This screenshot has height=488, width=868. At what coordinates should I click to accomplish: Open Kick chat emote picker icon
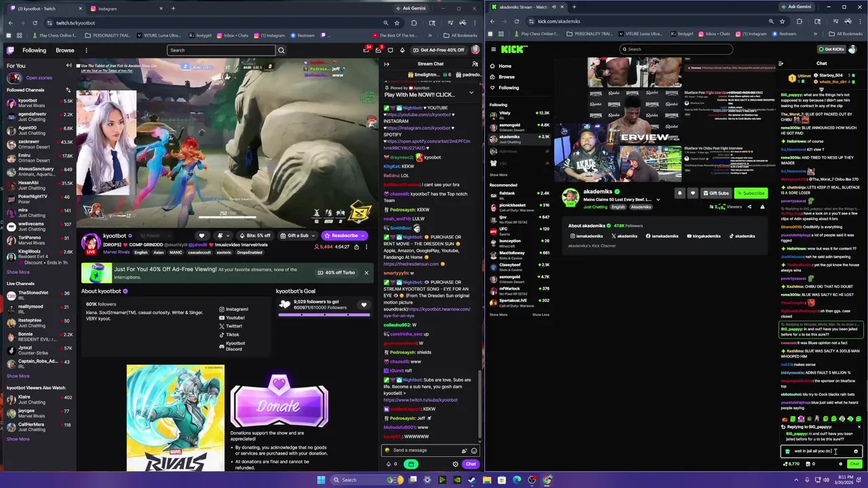pos(856,451)
